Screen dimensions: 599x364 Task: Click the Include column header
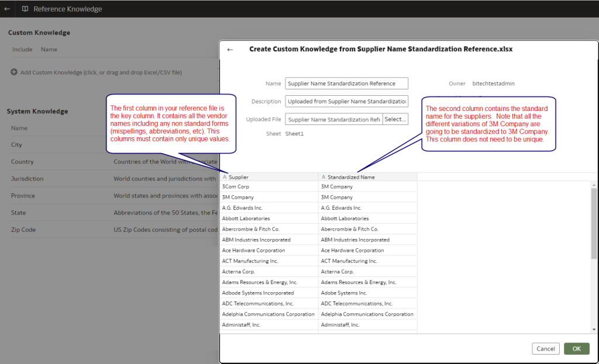click(22, 49)
